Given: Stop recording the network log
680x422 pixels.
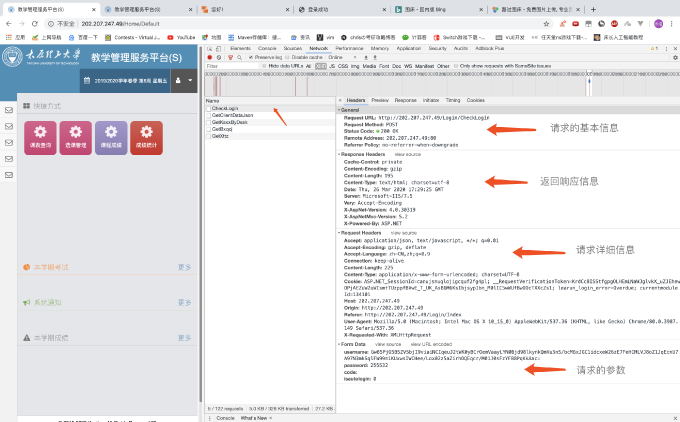Looking at the screenshot, I should point(210,57).
